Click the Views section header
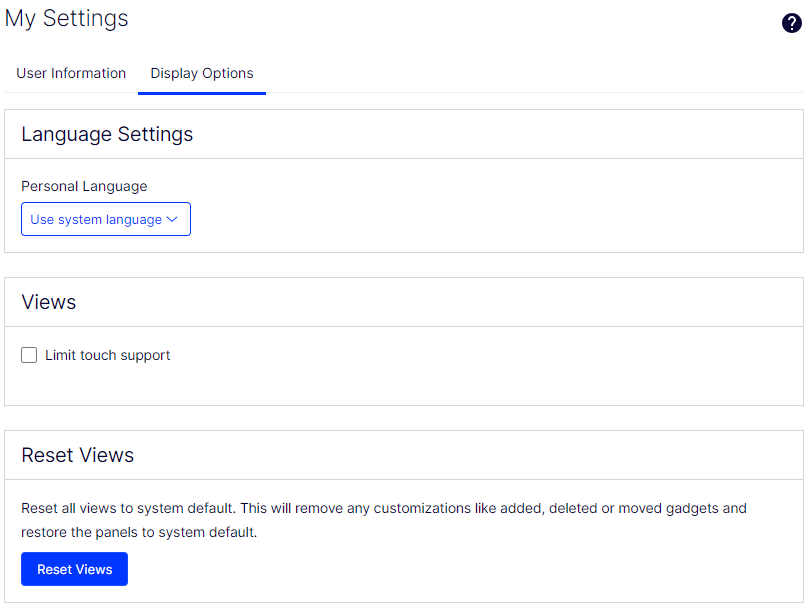The height and width of the screenshot is (608, 808). 48,302
